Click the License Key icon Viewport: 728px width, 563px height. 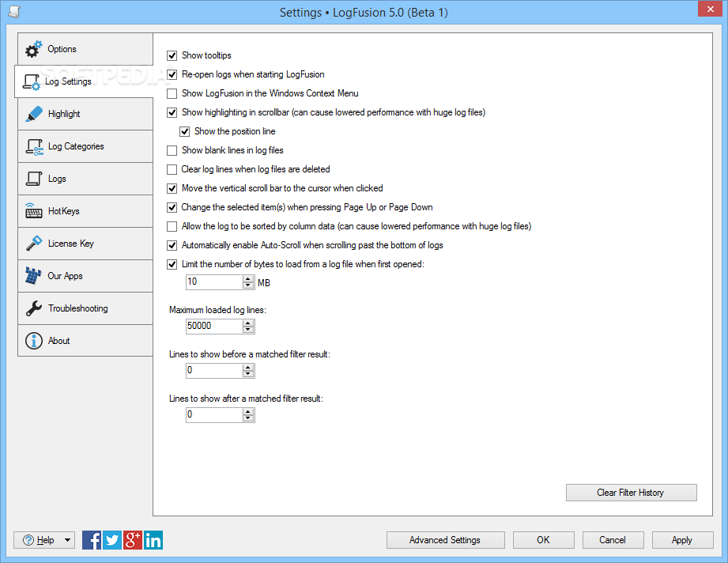click(x=34, y=244)
